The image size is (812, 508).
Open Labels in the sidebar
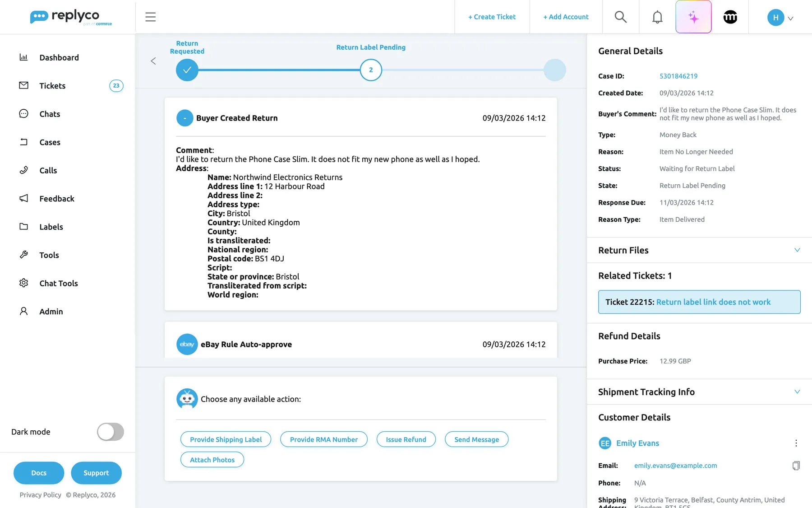[x=51, y=227]
